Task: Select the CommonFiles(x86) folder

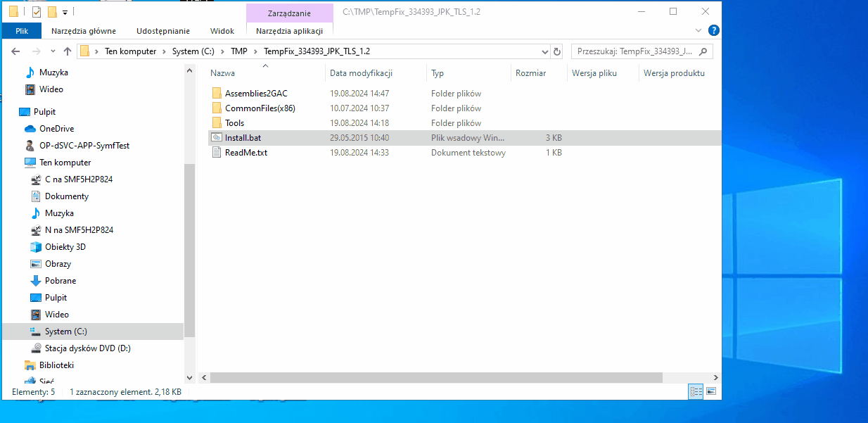Action: pos(260,108)
